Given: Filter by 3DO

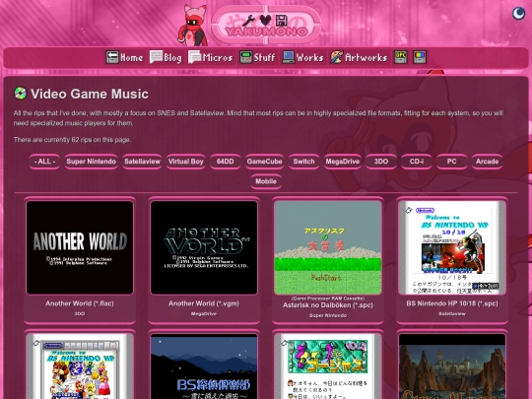Looking at the screenshot, I should pyautogui.click(x=381, y=162).
